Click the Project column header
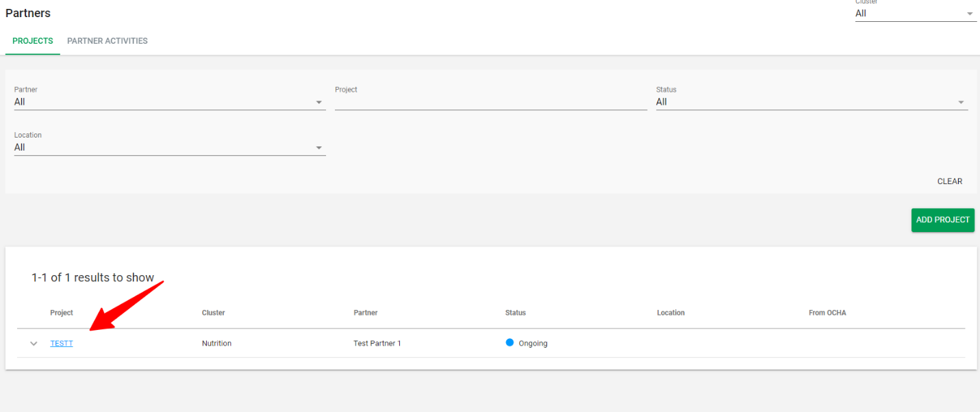Screen dimensions: 980x412 click(x=62, y=313)
